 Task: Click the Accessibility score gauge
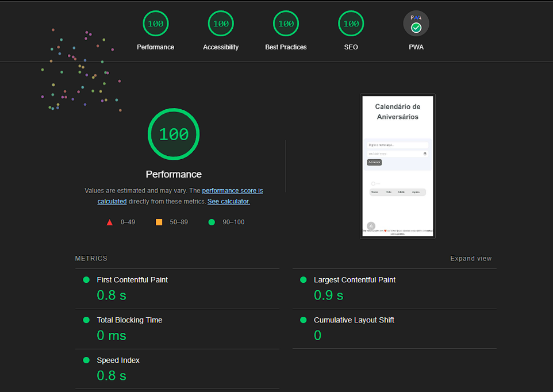(x=221, y=24)
